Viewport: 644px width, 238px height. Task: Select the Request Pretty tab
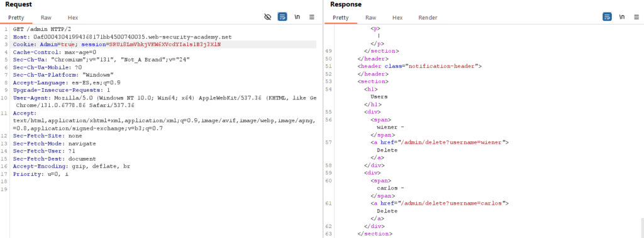(x=16, y=18)
